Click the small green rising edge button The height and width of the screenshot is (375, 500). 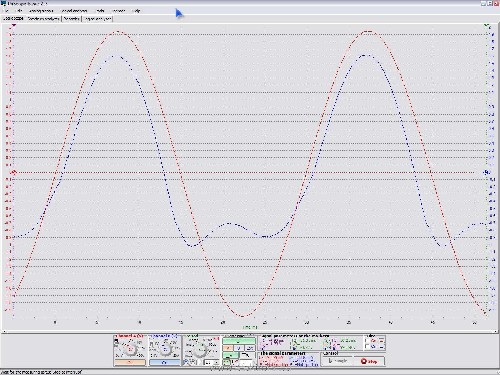pos(231,355)
